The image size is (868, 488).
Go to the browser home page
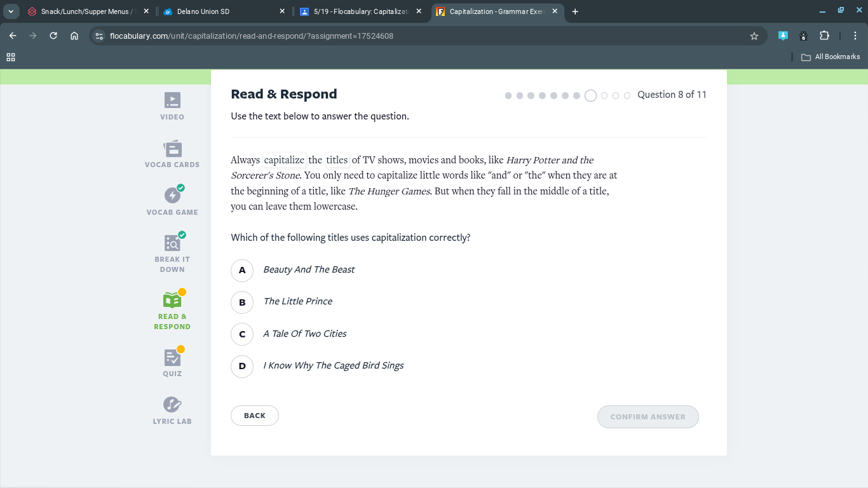tap(74, 36)
